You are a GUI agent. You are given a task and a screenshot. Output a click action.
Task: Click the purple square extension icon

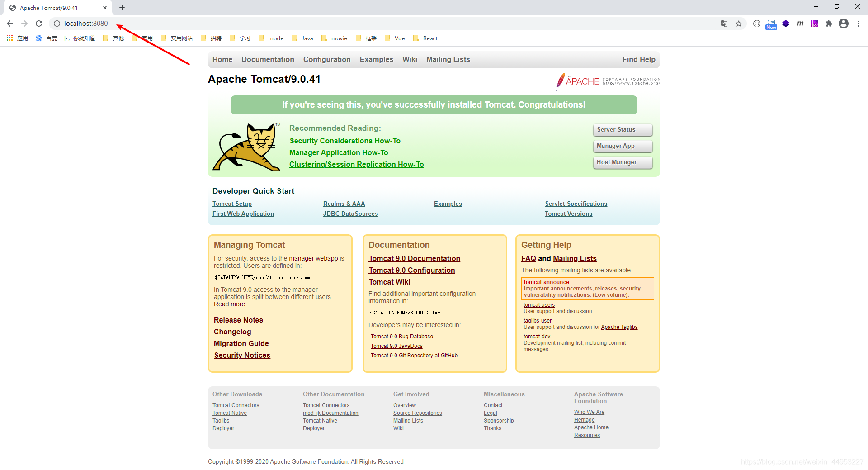815,24
